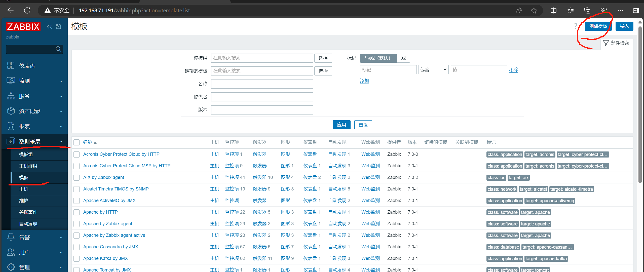Open the 维护 submenu item
The height and width of the screenshot is (272, 644).
tap(39, 201)
